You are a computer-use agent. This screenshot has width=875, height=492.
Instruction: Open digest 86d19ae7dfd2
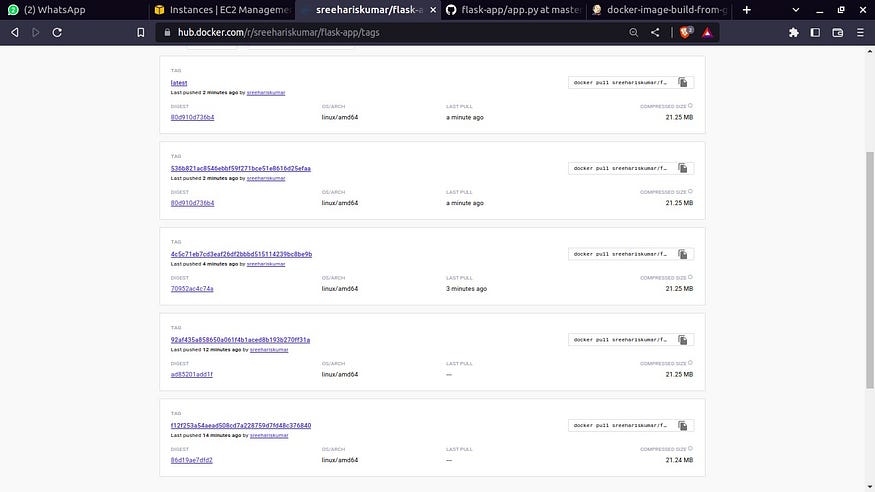coord(191,460)
